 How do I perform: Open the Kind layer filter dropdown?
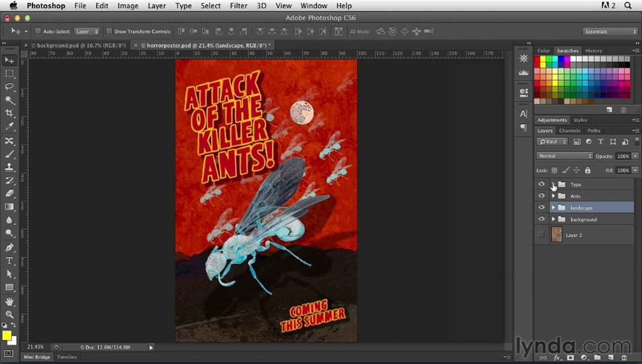[x=553, y=142]
